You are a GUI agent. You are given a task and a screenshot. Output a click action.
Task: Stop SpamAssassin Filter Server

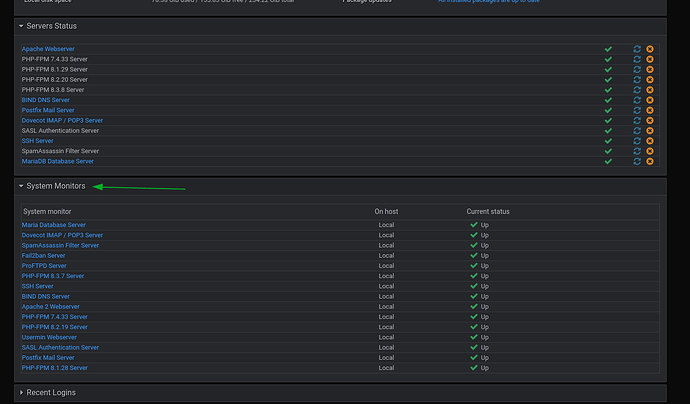pos(650,151)
